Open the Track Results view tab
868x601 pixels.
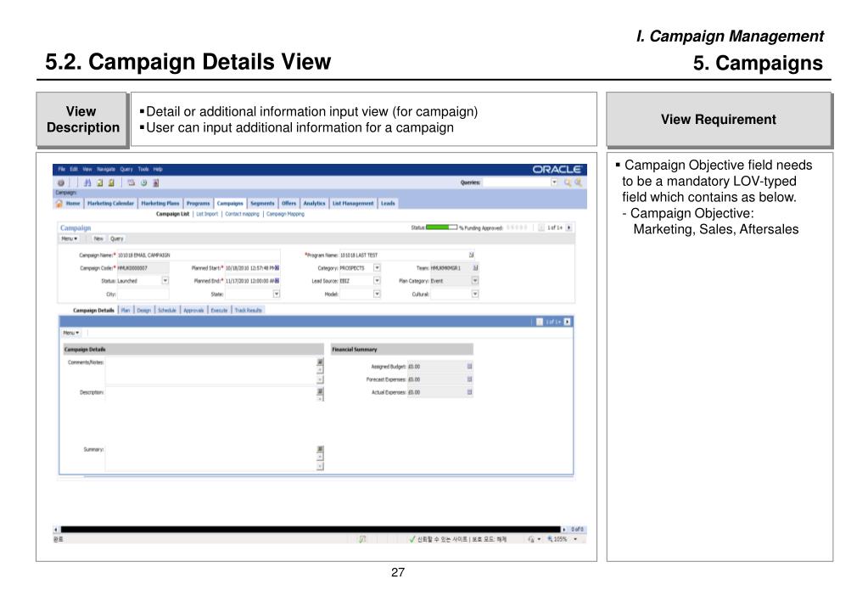pyautogui.click(x=248, y=310)
